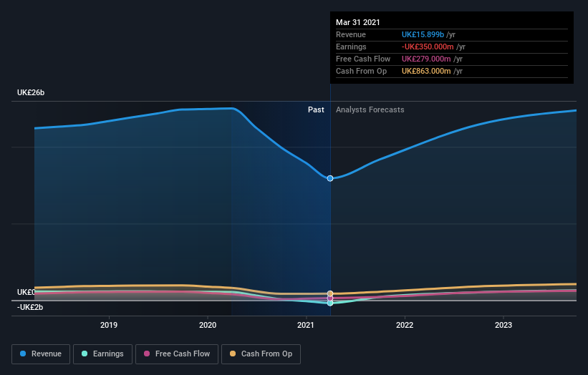Click the Revenue row label in tooltip
Viewport: 588px width, 375px height.
(351, 34)
